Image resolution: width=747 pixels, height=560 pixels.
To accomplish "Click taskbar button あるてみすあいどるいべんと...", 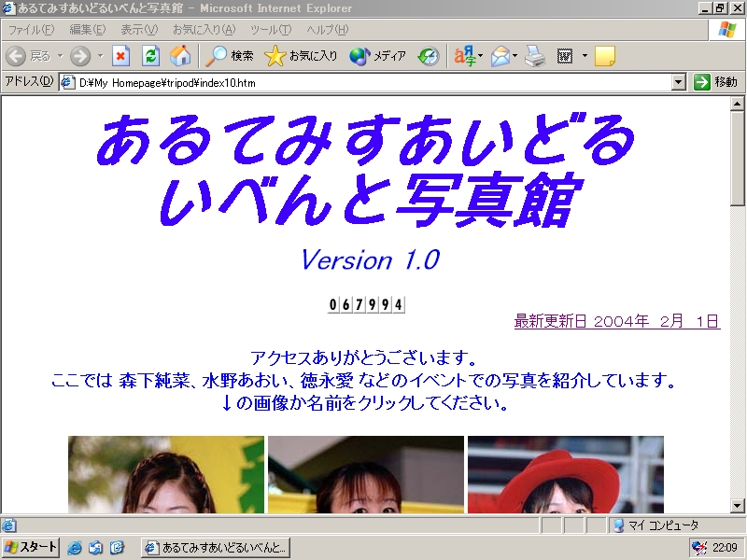I will click(216, 548).
